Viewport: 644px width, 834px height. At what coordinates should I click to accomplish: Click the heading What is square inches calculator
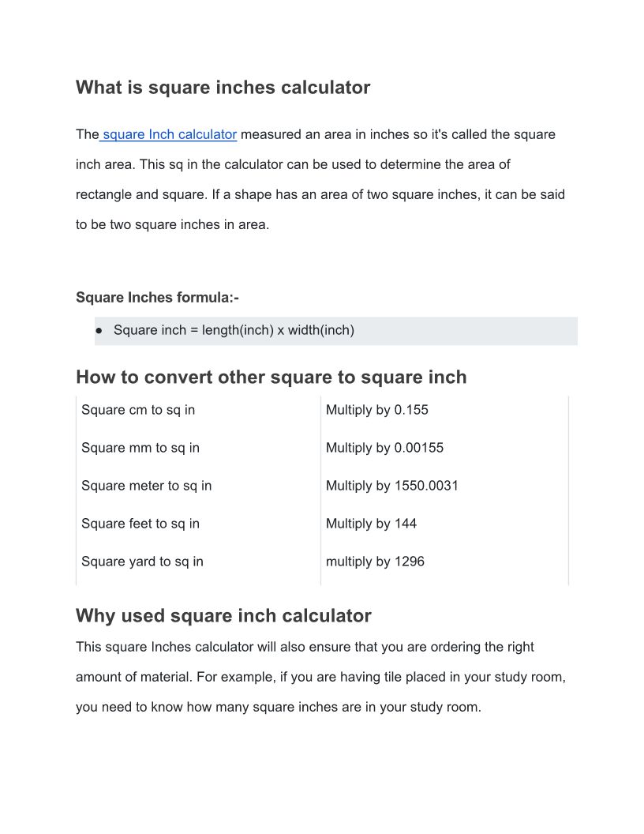click(223, 87)
